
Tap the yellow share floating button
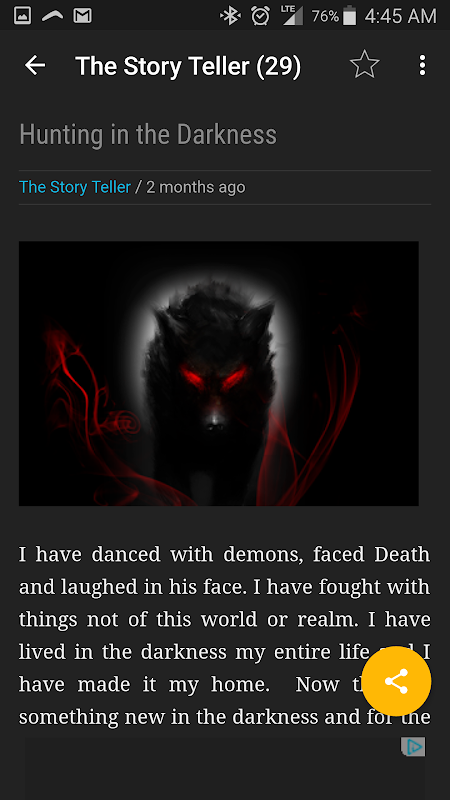(396, 681)
